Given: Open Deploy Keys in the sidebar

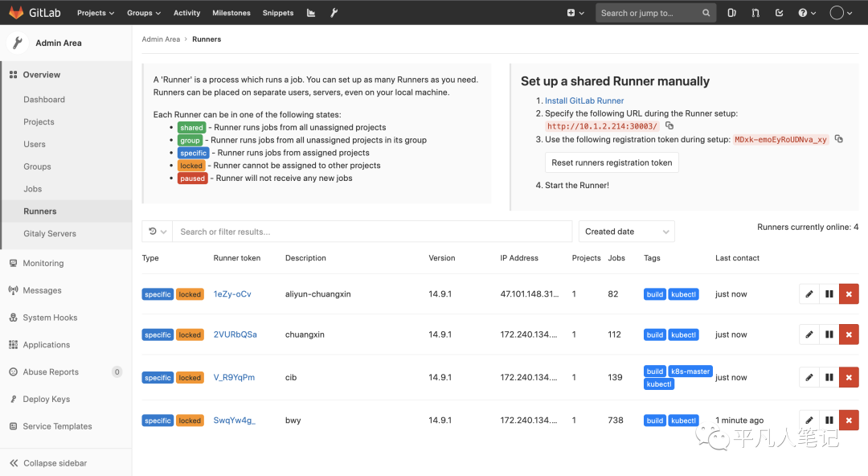Looking at the screenshot, I should pyautogui.click(x=47, y=399).
